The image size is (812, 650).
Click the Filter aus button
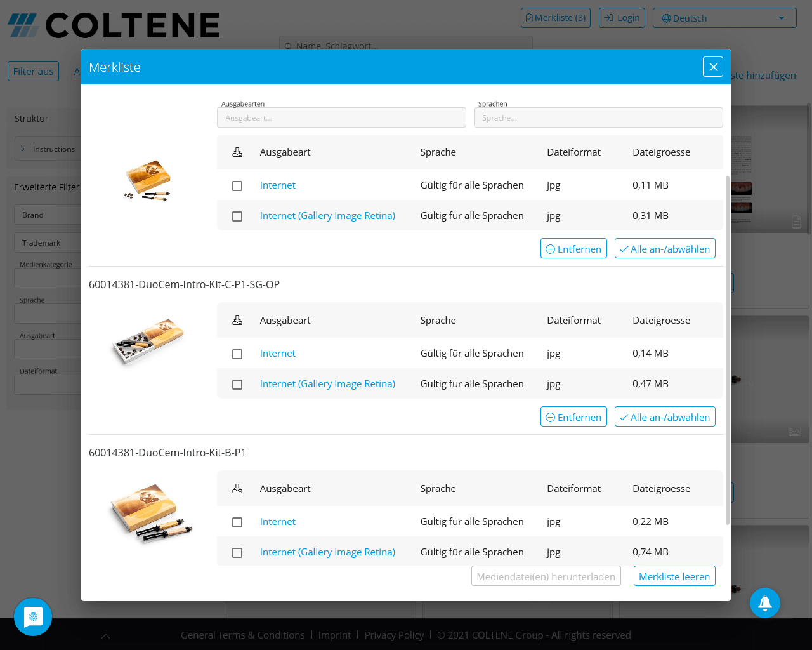[33, 71]
